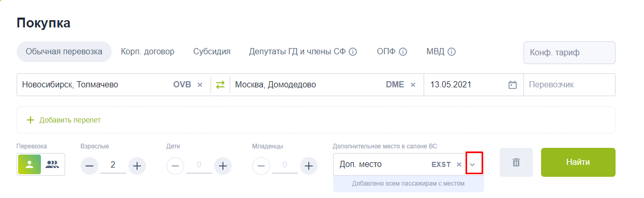Switch to Субсидия tab
Viewport: 644px width, 198px height.
(x=212, y=52)
